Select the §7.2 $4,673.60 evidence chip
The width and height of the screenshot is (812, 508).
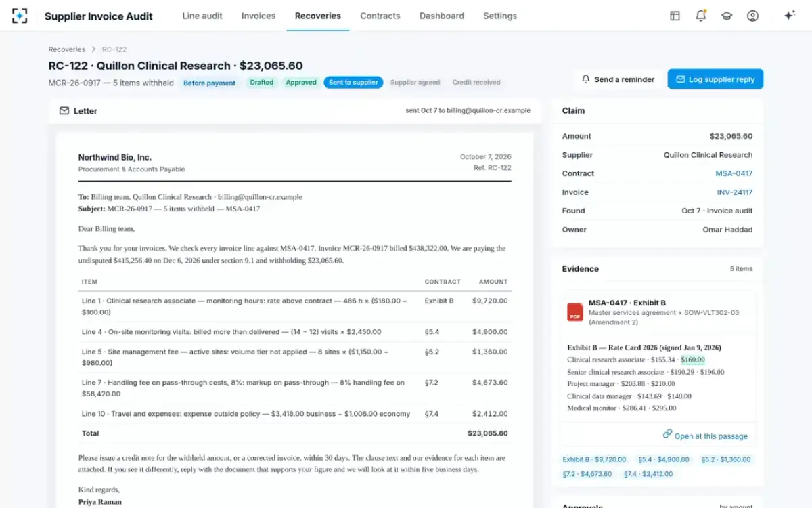(587, 474)
